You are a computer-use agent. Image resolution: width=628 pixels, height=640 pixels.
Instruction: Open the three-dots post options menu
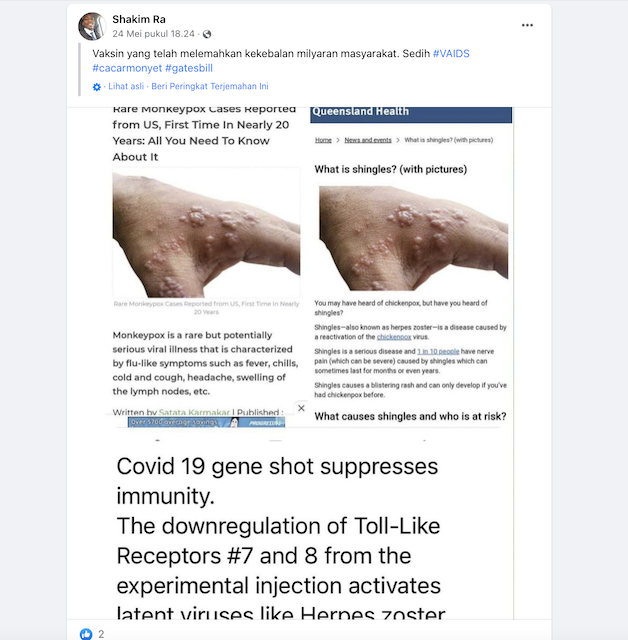(527, 25)
